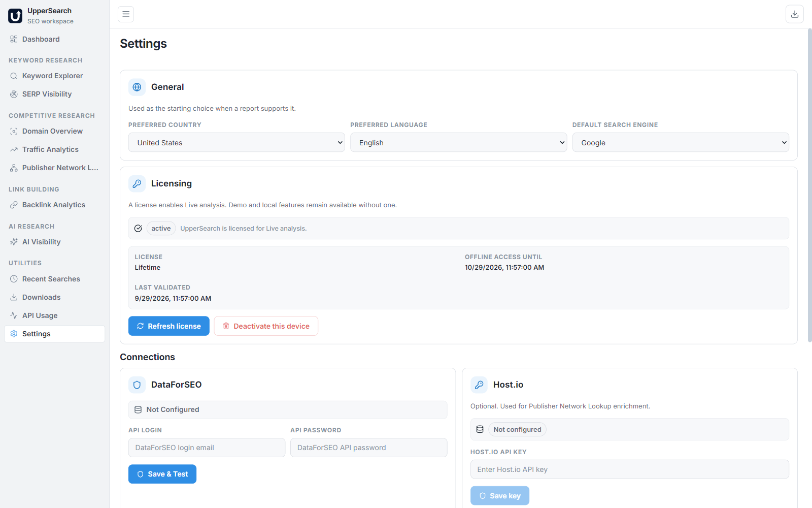Open the Preferred Language dropdown
The width and height of the screenshot is (812, 508).
click(x=458, y=143)
